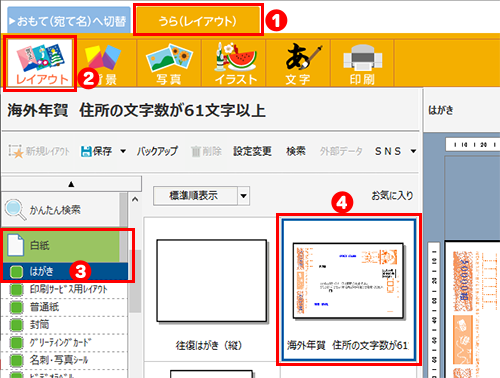Click the 新規レイアウト toolbar button
Screen dimensions: 500x378
[x=39, y=151]
